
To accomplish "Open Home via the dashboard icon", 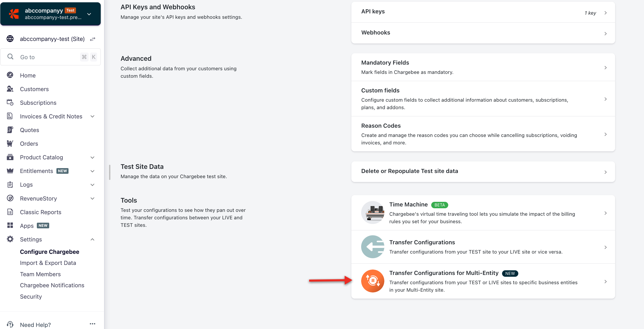I will click(x=10, y=75).
